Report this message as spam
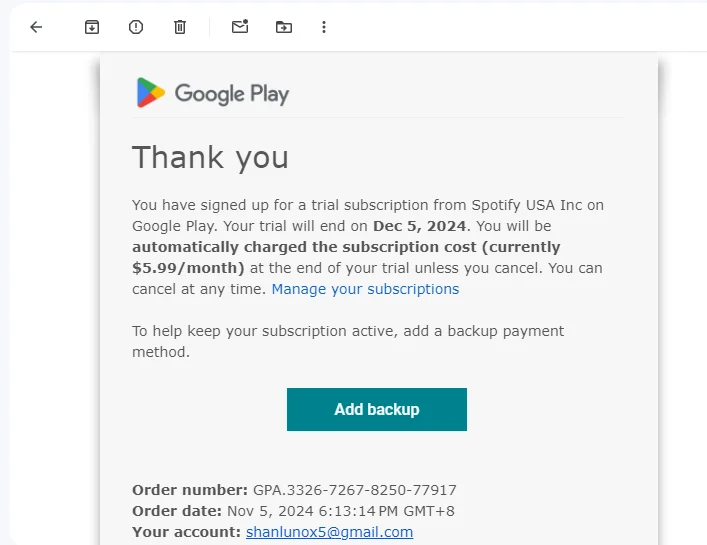Image resolution: width=707 pixels, height=545 pixels. (x=136, y=27)
